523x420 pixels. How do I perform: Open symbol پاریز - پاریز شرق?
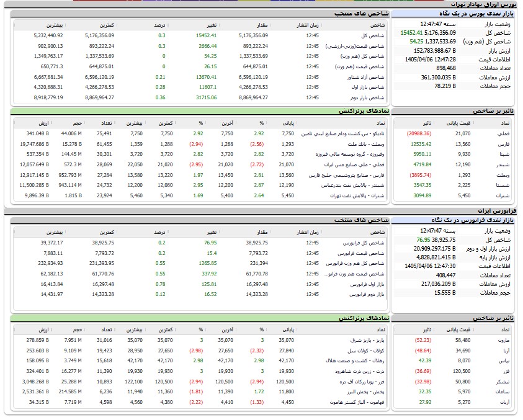click(367, 340)
